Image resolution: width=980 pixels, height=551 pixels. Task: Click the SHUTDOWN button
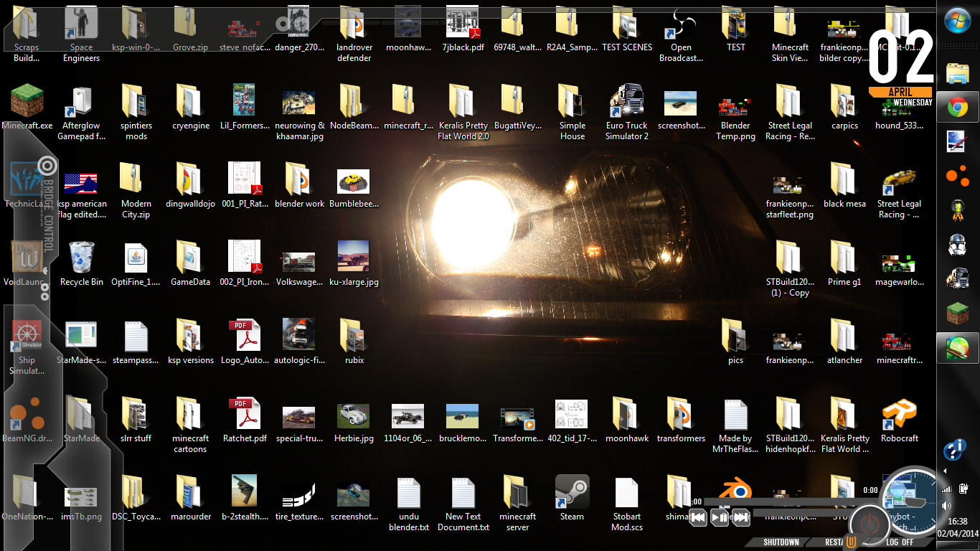click(x=781, y=542)
